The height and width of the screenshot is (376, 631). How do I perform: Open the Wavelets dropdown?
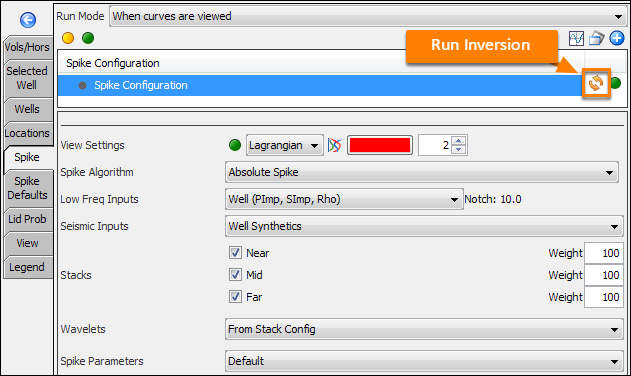click(x=424, y=329)
